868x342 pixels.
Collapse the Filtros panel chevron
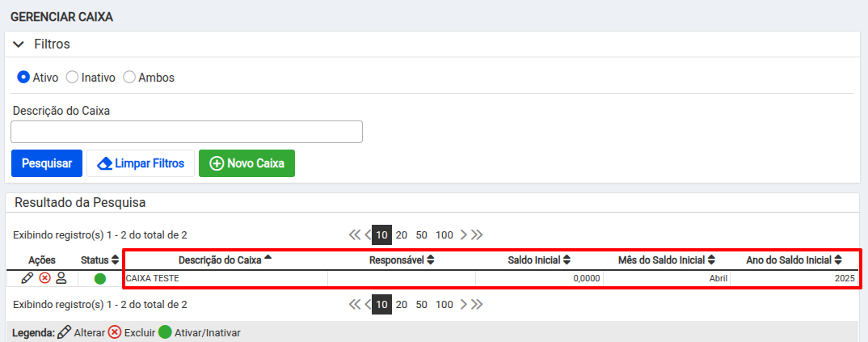[19, 44]
